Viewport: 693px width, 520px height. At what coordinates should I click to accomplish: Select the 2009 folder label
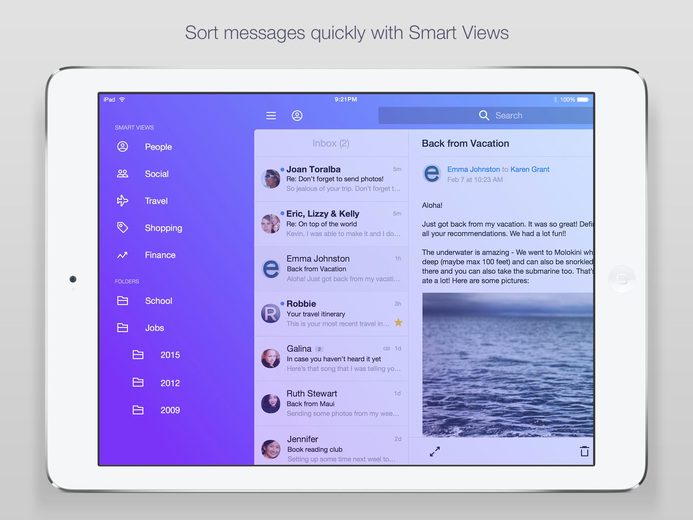click(x=170, y=410)
